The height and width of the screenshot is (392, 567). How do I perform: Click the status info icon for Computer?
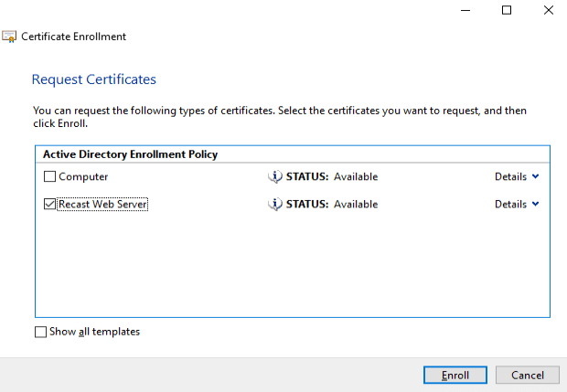coord(274,176)
